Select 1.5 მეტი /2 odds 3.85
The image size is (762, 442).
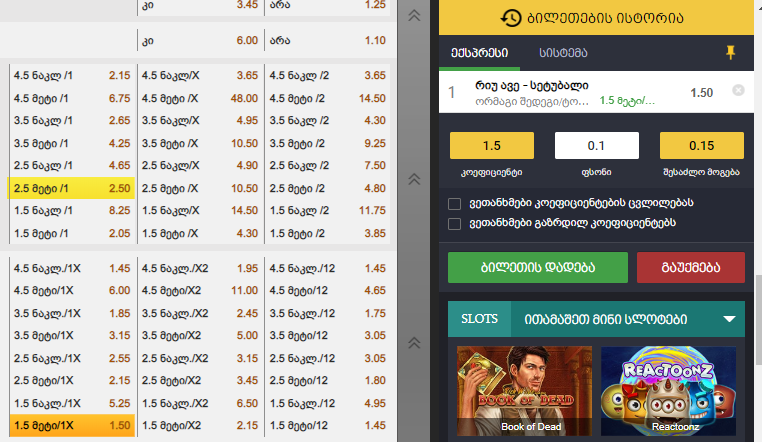click(328, 234)
